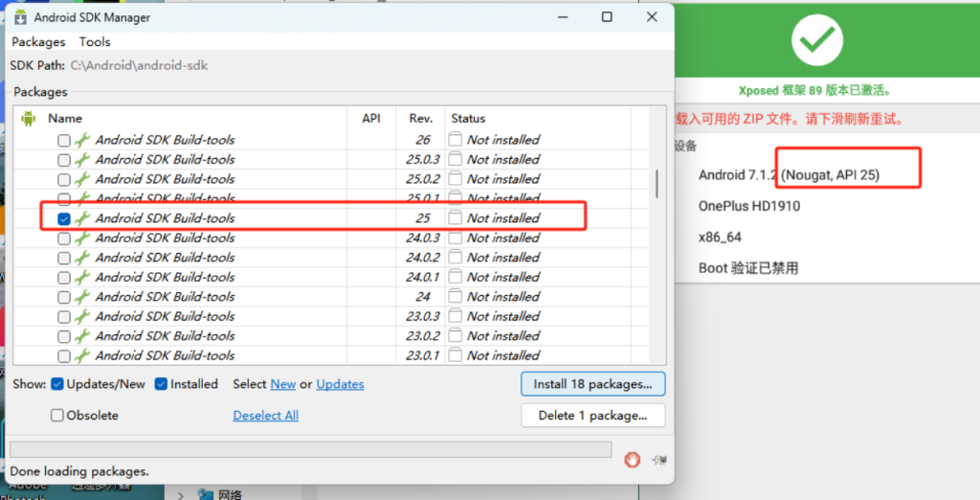The width and height of the screenshot is (980, 500).
Task: Check Build-tools revision 24.0.2 checkbox
Action: [64, 258]
